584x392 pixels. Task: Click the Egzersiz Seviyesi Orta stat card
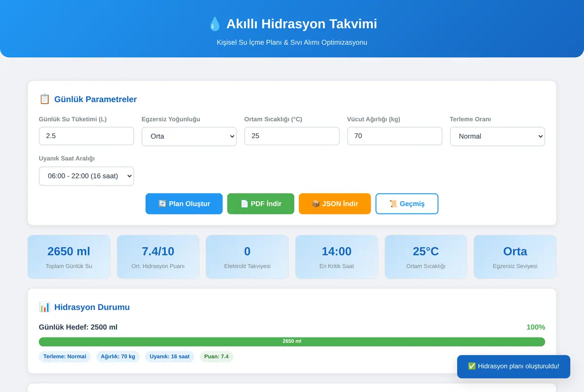click(x=515, y=257)
